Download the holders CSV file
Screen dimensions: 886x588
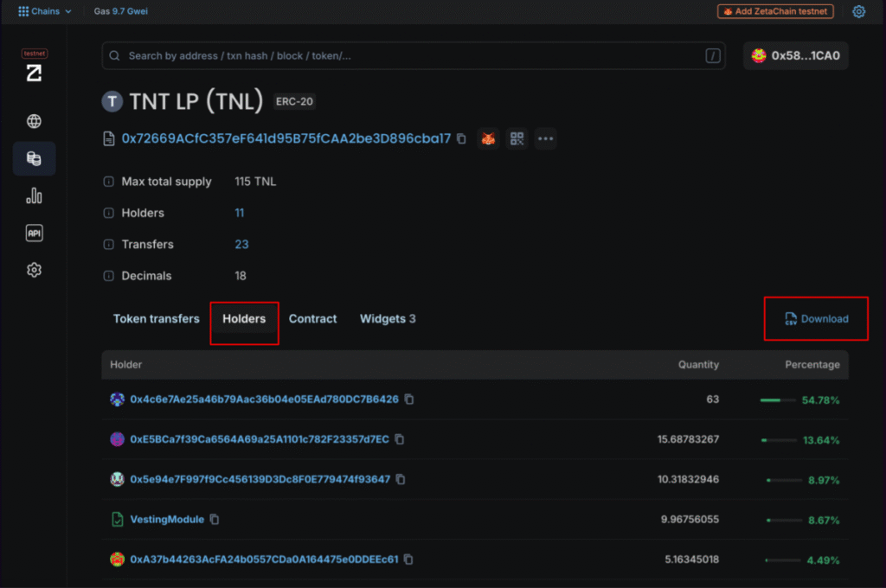tap(816, 319)
